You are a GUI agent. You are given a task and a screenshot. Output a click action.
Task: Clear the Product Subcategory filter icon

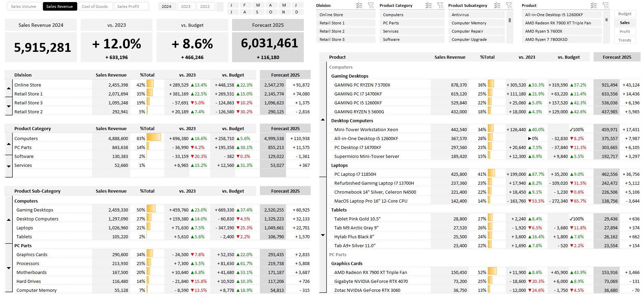pos(509,5)
